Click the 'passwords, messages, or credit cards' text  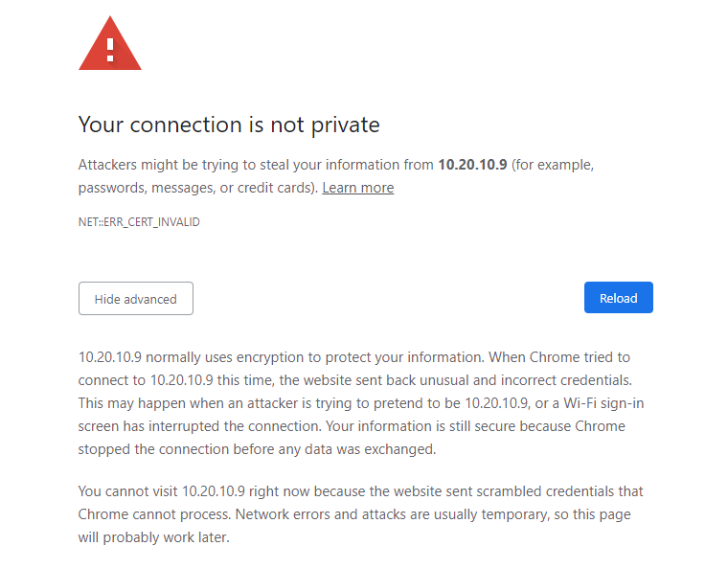point(198,188)
